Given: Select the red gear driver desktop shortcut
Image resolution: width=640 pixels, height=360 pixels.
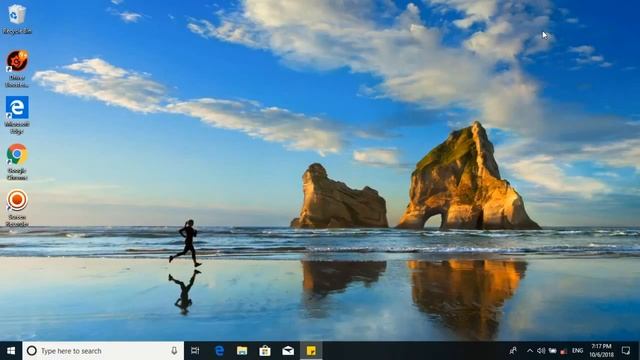Looking at the screenshot, I should coord(17,69).
